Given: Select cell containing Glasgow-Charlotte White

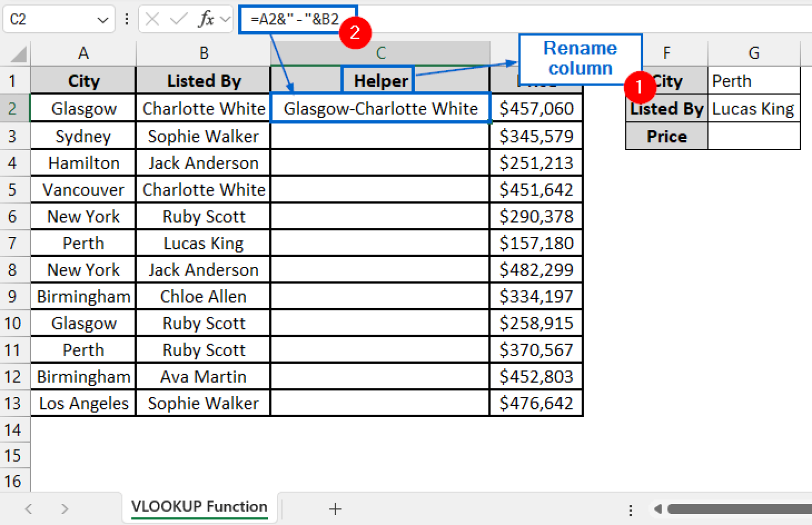Looking at the screenshot, I should point(380,108).
